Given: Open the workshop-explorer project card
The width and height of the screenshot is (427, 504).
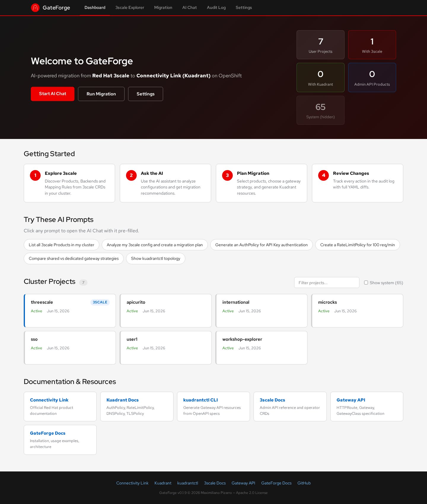Looking at the screenshot, I should 261,348.
